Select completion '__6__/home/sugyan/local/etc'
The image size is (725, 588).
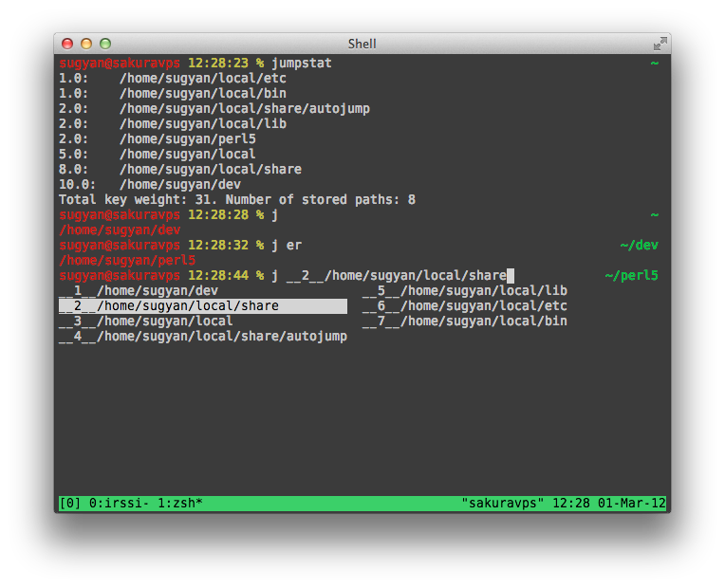[x=465, y=306]
